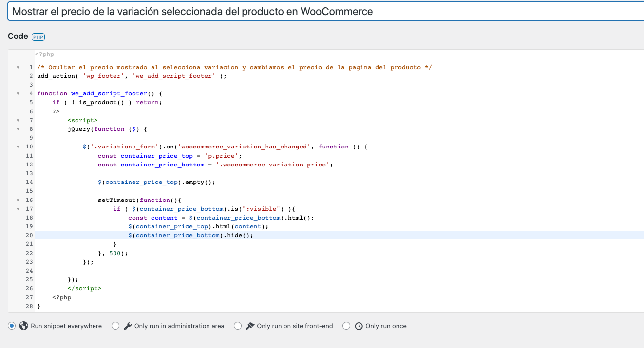Image resolution: width=644 pixels, height=348 pixels.
Task: Collapse function fold arrow at line 4
Action: [x=18, y=94]
